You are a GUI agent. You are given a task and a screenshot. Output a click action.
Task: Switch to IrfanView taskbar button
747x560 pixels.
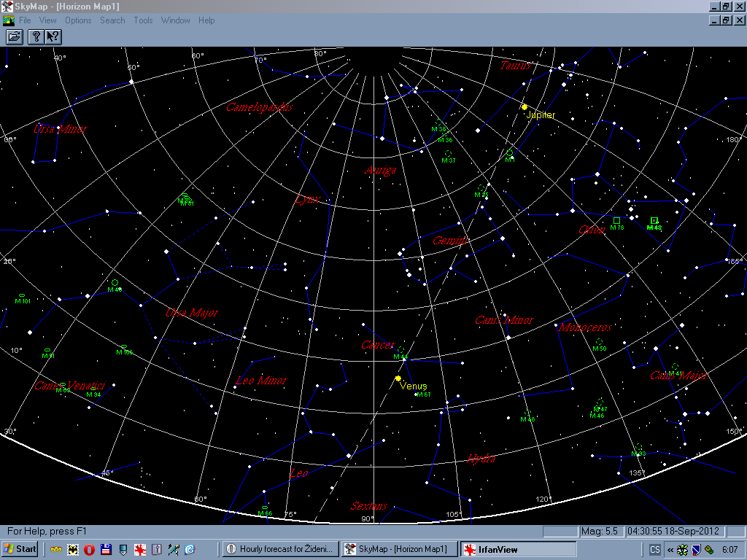tap(519, 549)
